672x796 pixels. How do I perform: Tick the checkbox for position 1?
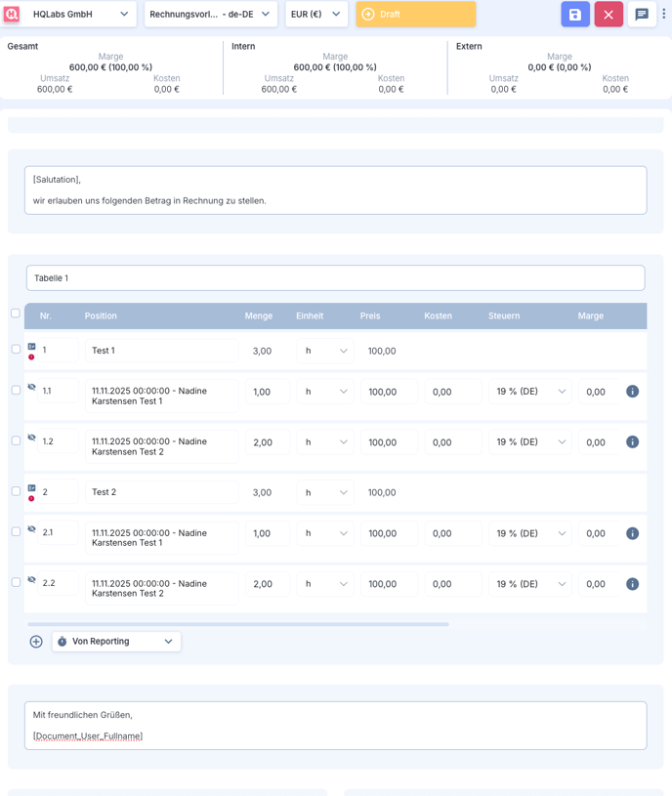pos(16,349)
